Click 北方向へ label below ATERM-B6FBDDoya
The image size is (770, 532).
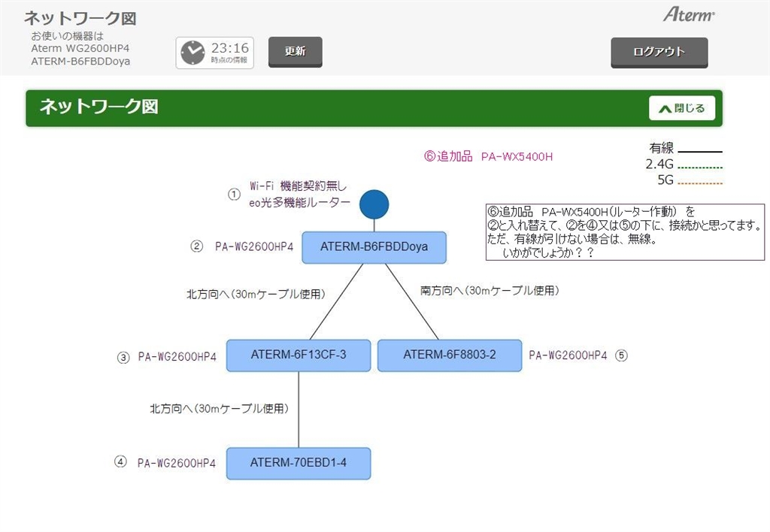coord(256,294)
